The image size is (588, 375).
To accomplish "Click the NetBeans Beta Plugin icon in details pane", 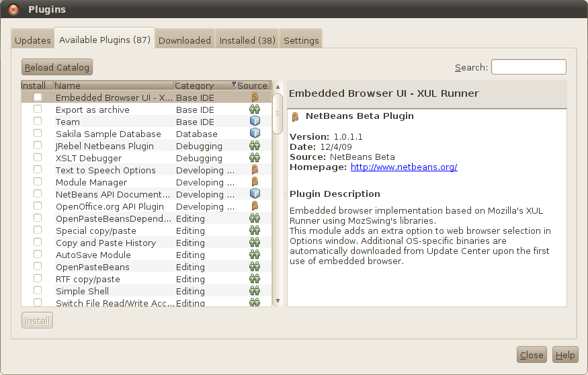I will (x=295, y=116).
